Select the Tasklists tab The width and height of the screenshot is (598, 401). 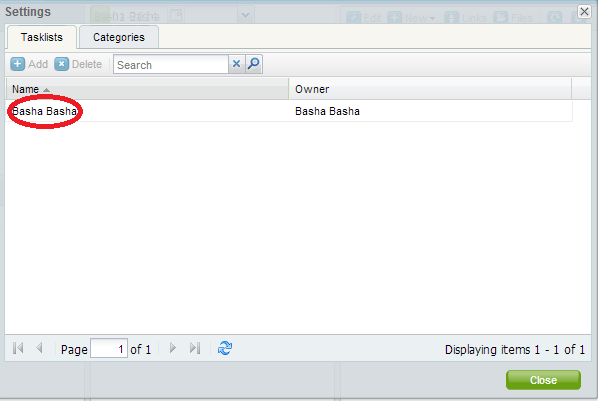click(42, 37)
